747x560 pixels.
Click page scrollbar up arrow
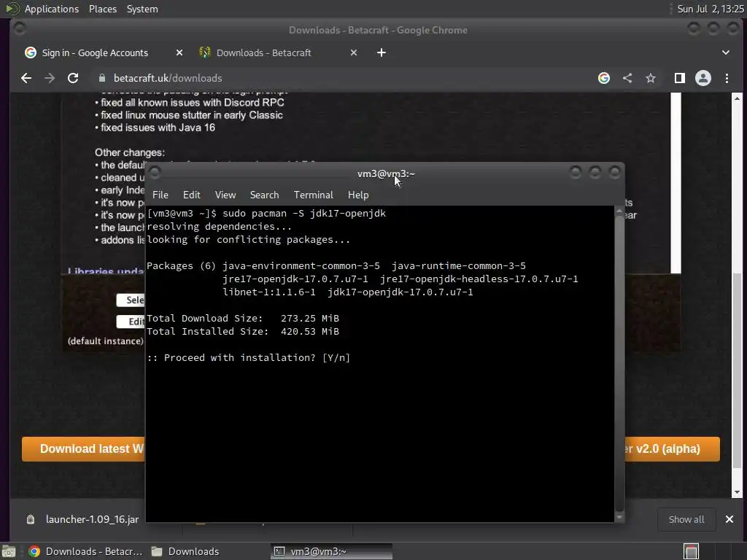click(x=737, y=98)
